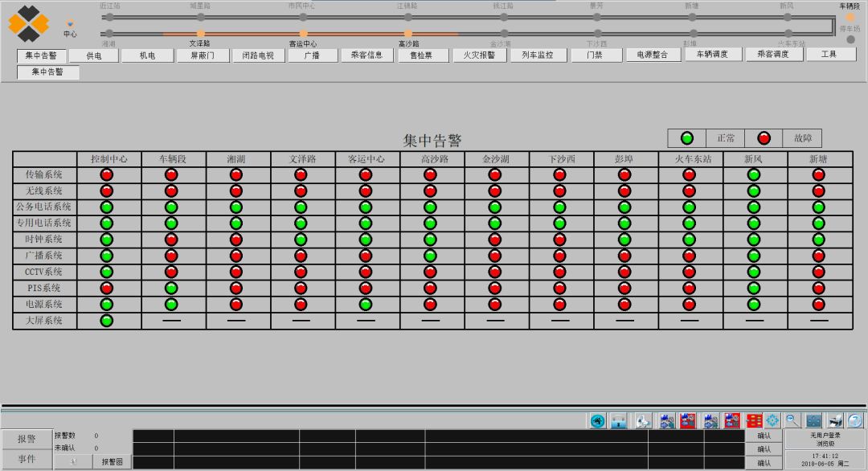Viewport: 868px width, 471px height.
Task: Open the 乘客信息 menu
Action: tap(366, 55)
